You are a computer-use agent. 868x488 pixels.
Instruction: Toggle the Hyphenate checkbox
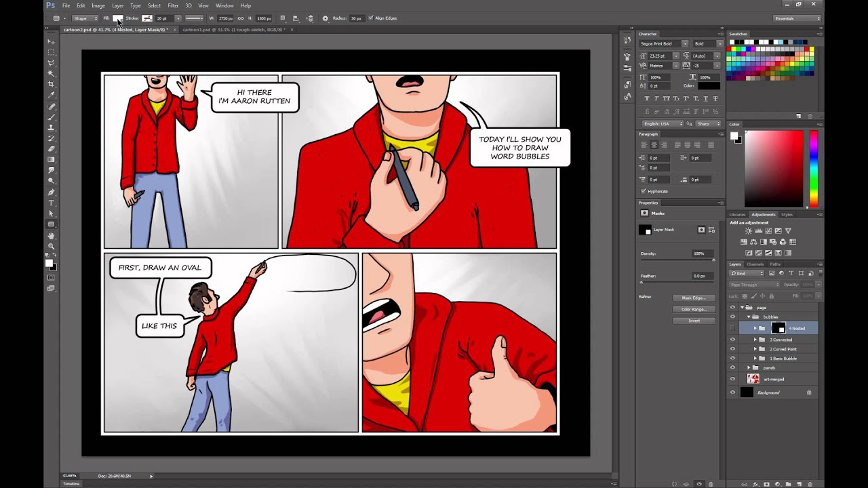click(643, 191)
